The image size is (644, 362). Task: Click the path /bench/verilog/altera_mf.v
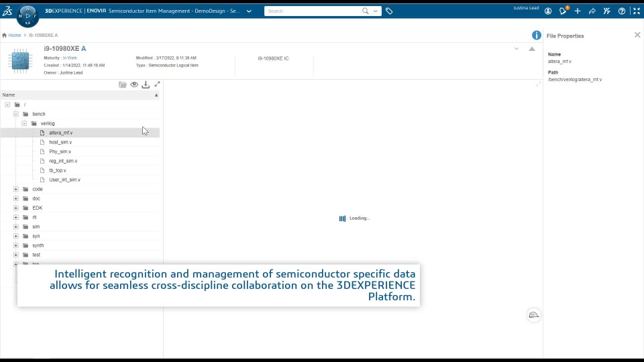575,80
